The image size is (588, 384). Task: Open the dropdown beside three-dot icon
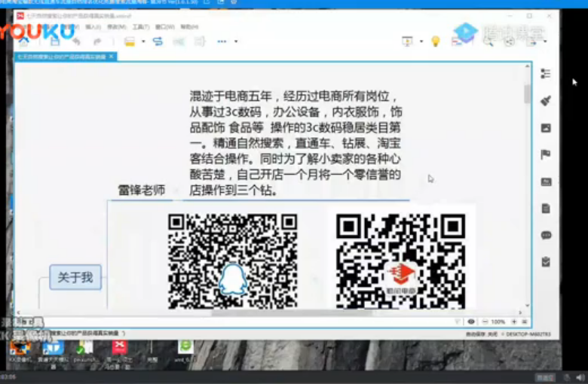pos(236,41)
